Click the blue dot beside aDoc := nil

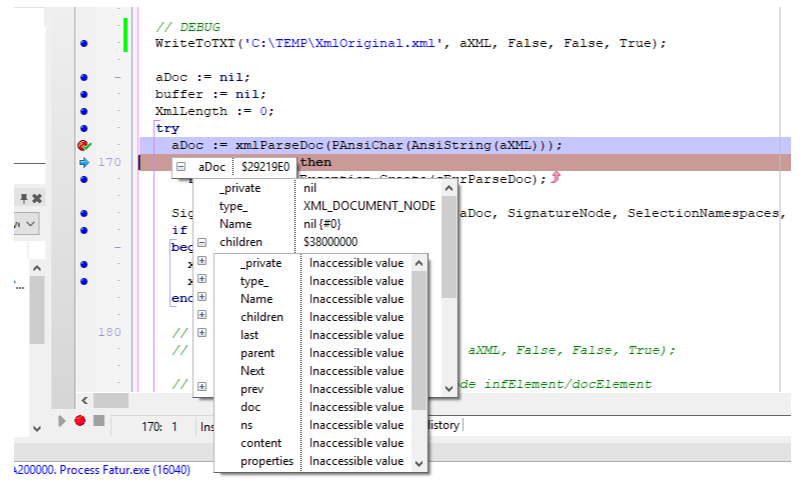point(84,78)
